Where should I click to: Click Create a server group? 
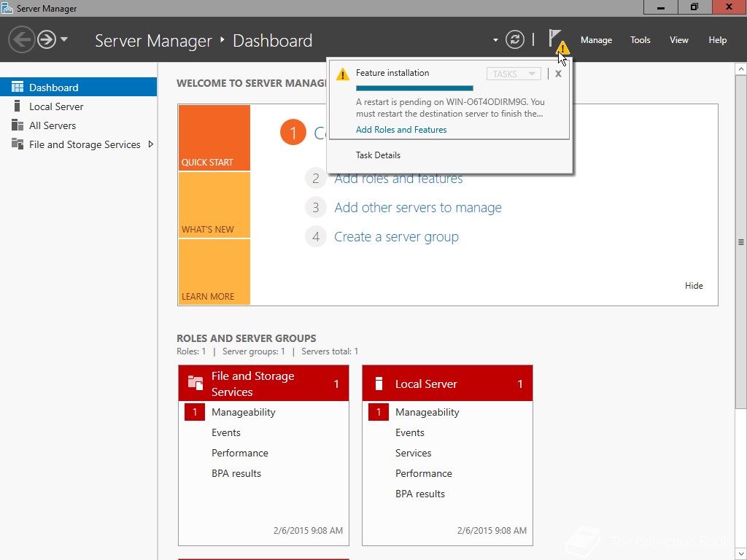(396, 237)
